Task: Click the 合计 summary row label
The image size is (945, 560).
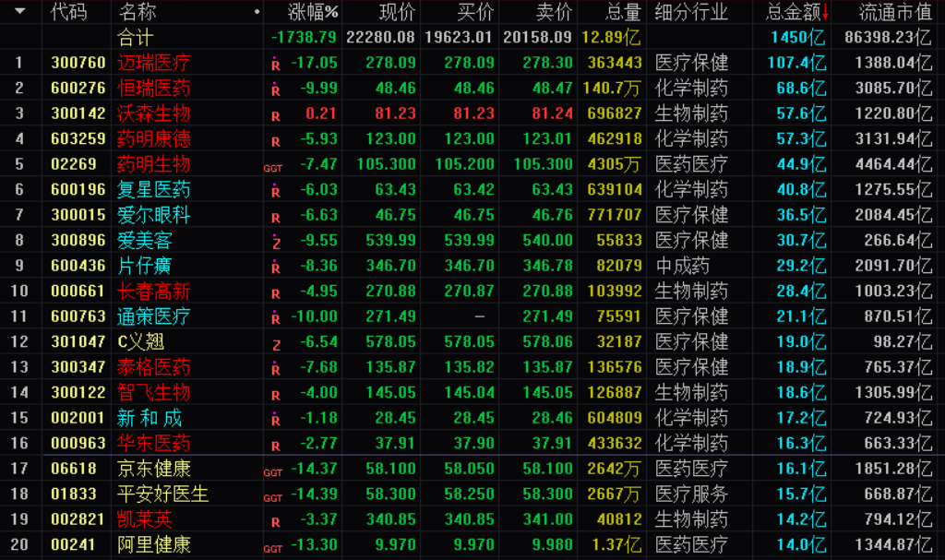Action: (x=136, y=38)
